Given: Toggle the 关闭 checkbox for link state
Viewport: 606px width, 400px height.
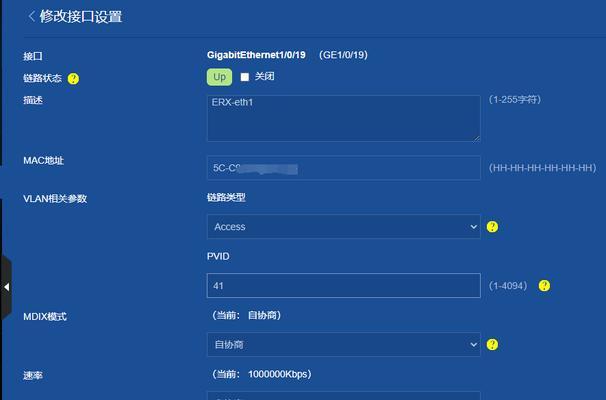Looking at the screenshot, I should point(245,77).
